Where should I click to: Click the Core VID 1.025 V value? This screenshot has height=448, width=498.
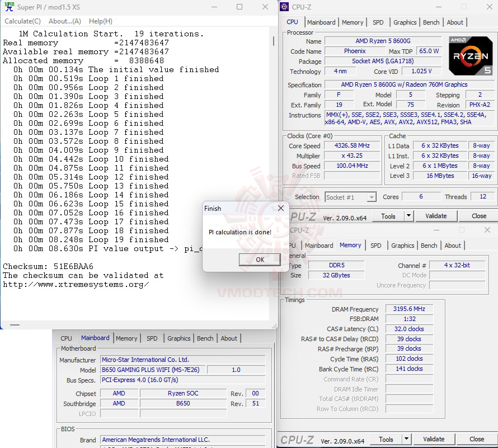[421, 71]
